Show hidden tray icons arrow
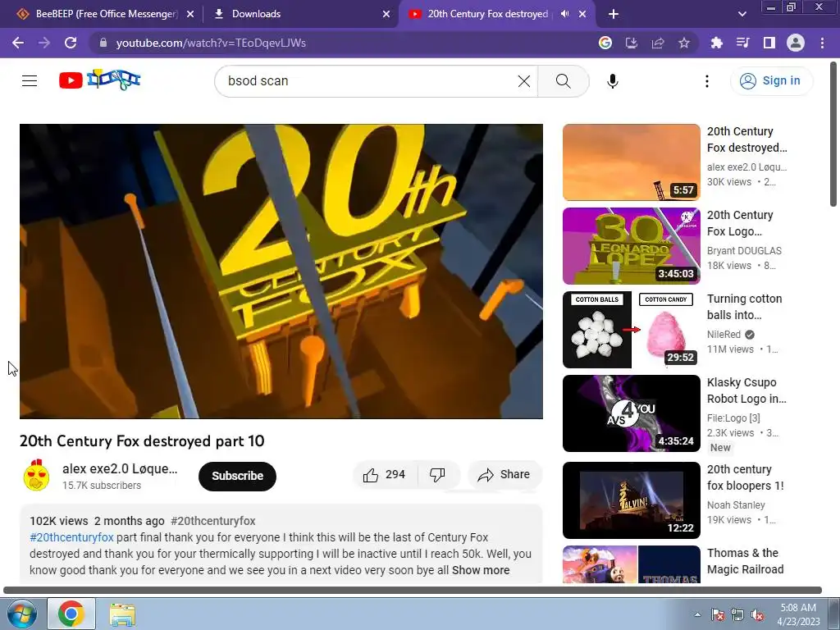Image resolution: width=840 pixels, height=630 pixels. 697,614
